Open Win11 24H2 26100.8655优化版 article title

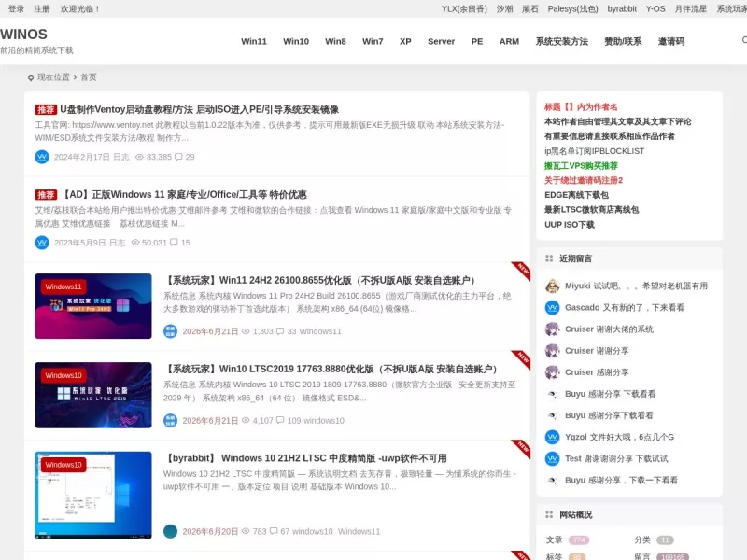coord(319,280)
